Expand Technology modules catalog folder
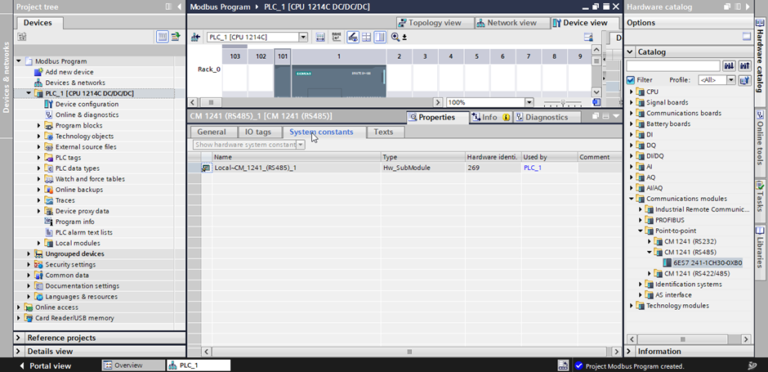Viewport: 768px width, 372px height. [x=631, y=306]
